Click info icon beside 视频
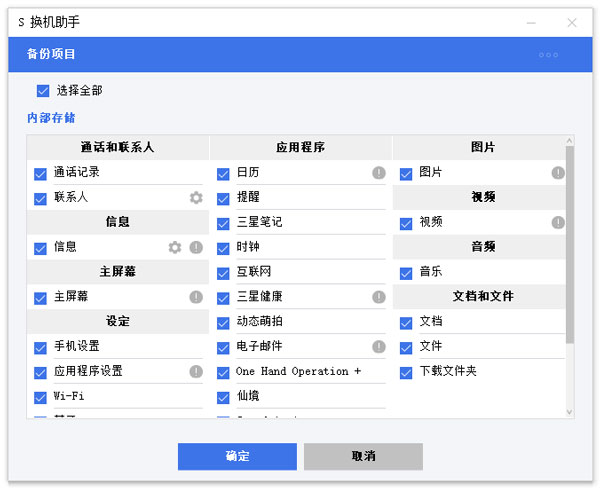The image size is (600, 488). tap(558, 222)
